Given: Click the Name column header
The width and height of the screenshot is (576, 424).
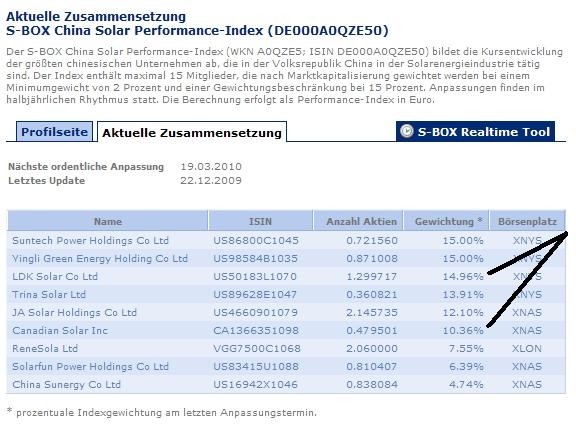Looking at the screenshot, I should coord(108,222).
